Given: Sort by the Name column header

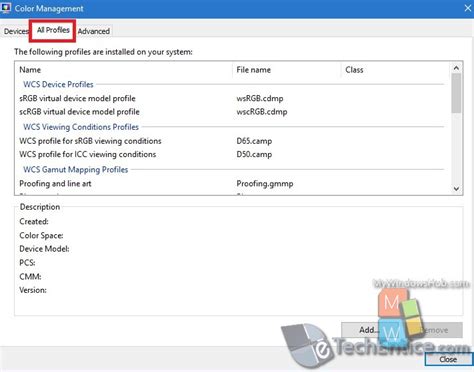Looking at the screenshot, I should tap(124, 70).
